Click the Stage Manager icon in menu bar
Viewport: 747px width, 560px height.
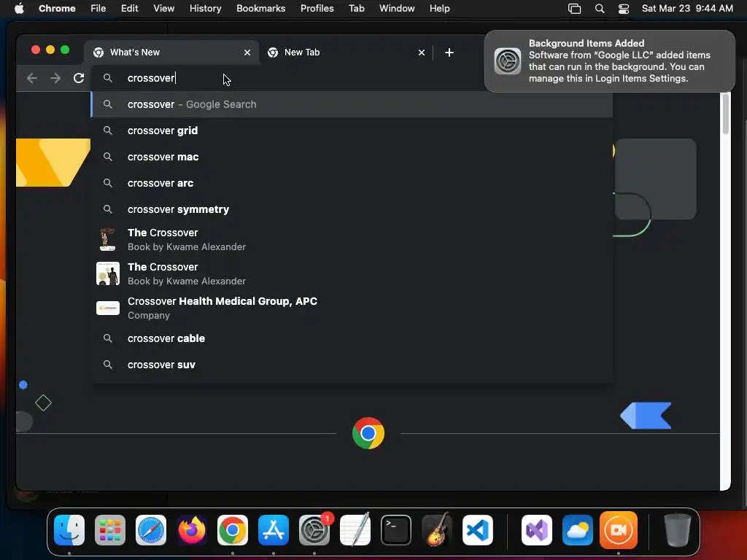click(x=575, y=9)
